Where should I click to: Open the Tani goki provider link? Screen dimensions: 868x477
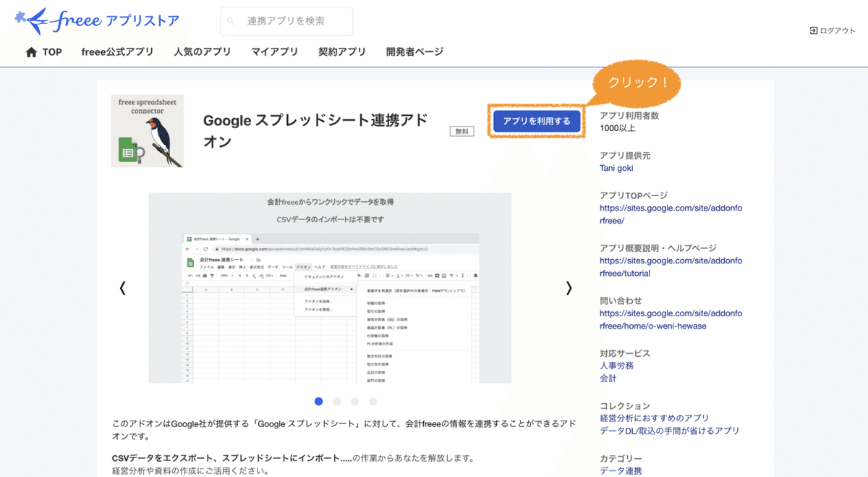tap(616, 168)
